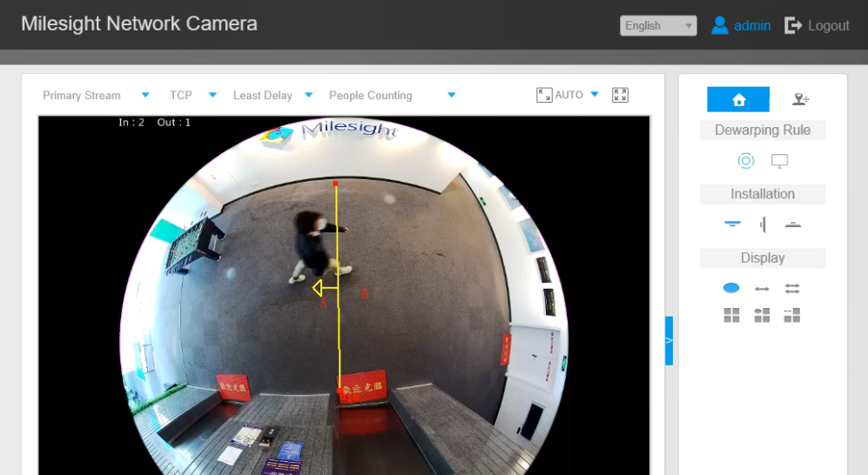The height and width of the screenshot is (475, 868).
Task: Choose flat/table mount installation icon
Action: pyautogui.click(x=793, y=224)
